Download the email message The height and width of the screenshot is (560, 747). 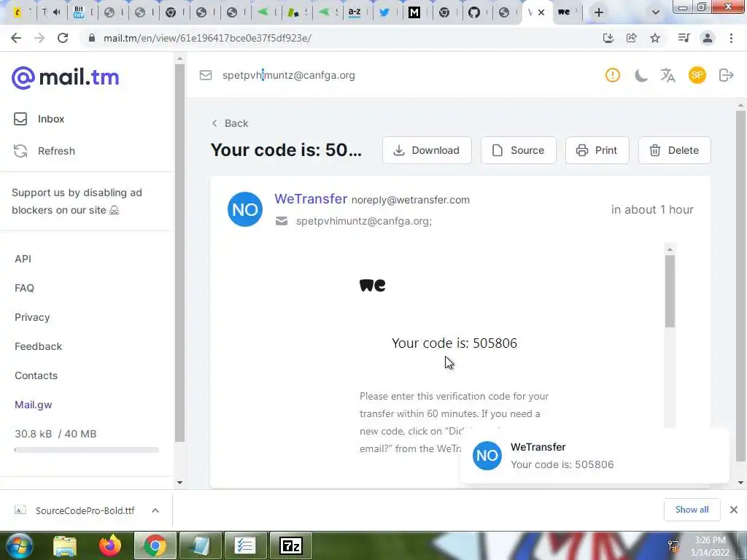pos(427,150)
